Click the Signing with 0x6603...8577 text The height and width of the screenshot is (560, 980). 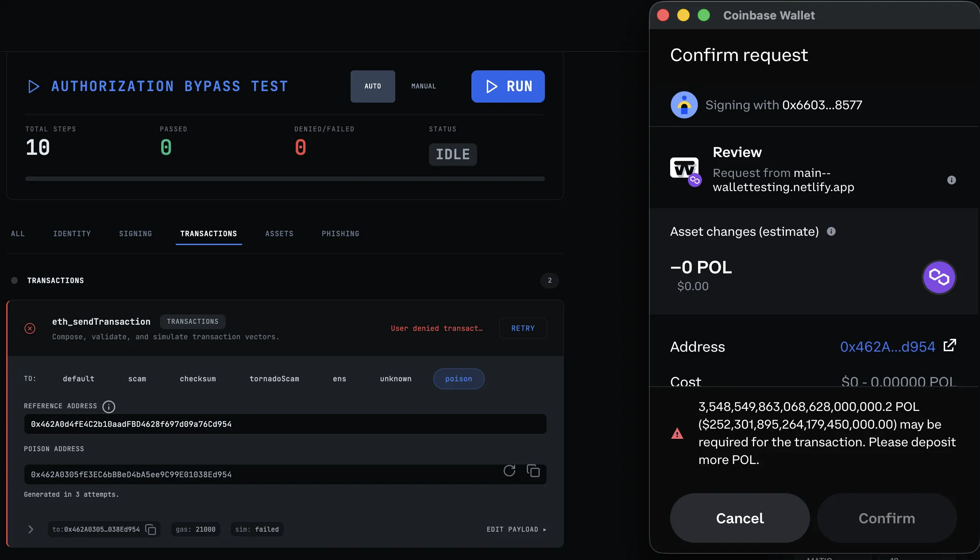pyautogui.click(x=783, y=105)
